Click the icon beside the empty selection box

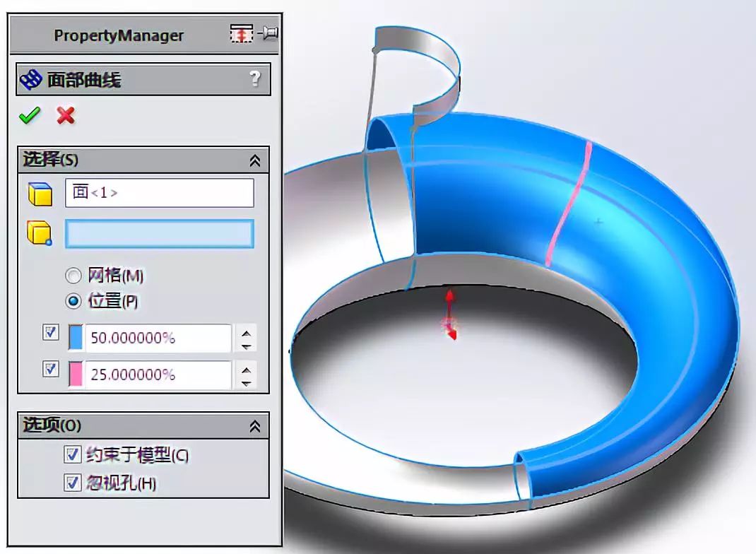tap(41, 233)
